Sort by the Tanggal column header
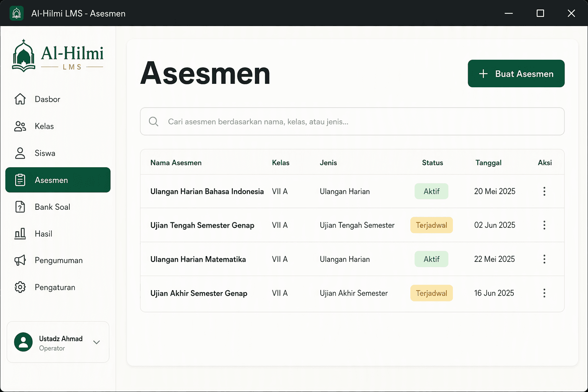This screenshot has width=588, height=392. [x=488, y=163]
